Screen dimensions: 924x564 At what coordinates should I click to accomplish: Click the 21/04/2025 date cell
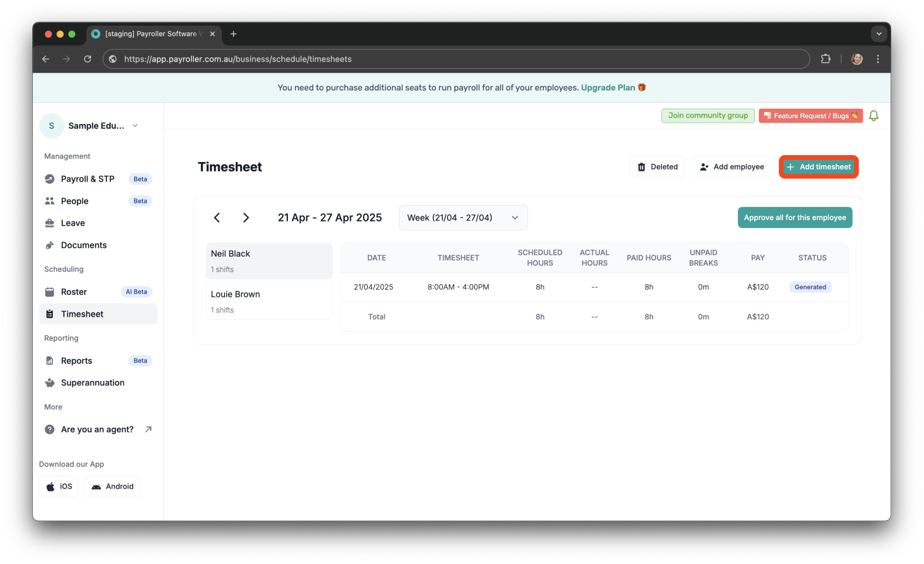[374, 287]
